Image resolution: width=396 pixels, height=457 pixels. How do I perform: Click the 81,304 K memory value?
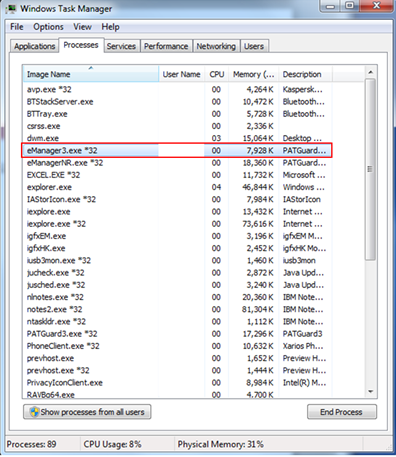(258, 309)
